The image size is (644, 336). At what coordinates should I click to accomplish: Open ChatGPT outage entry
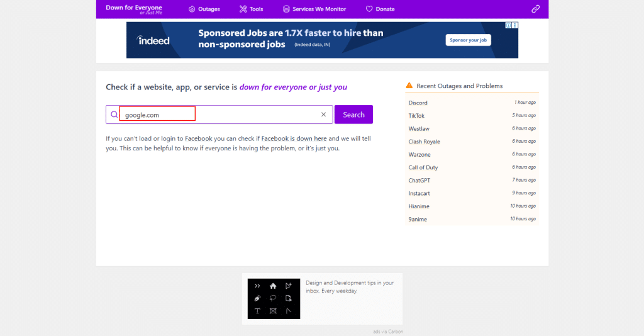click(472, 181)
